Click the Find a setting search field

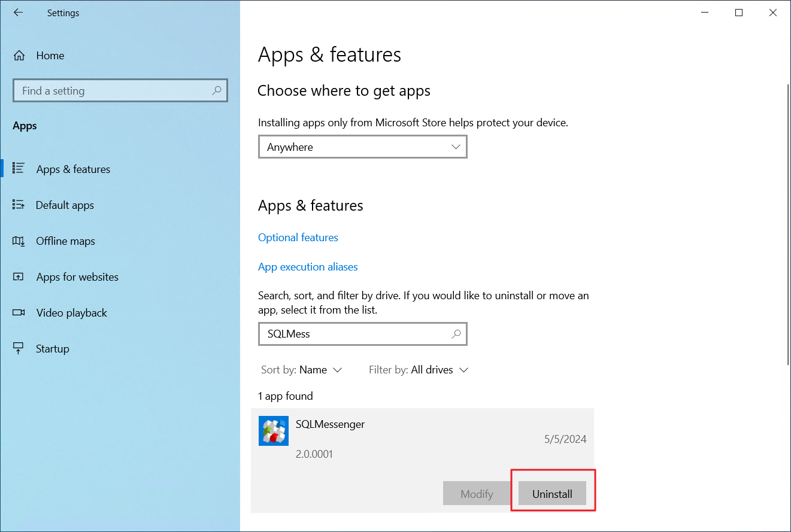tap(120, 91)
